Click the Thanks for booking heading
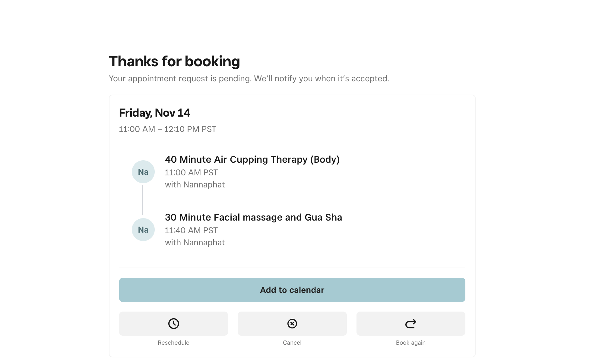 point(174,61)
